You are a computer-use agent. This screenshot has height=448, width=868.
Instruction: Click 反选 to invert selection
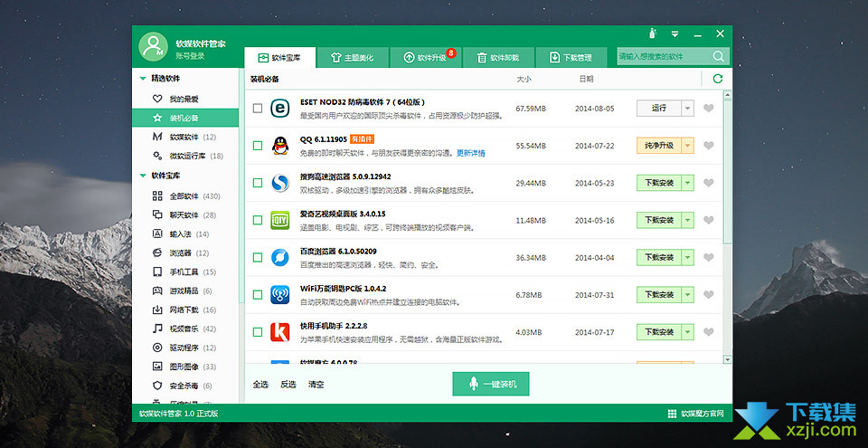[x=288, y=385]
